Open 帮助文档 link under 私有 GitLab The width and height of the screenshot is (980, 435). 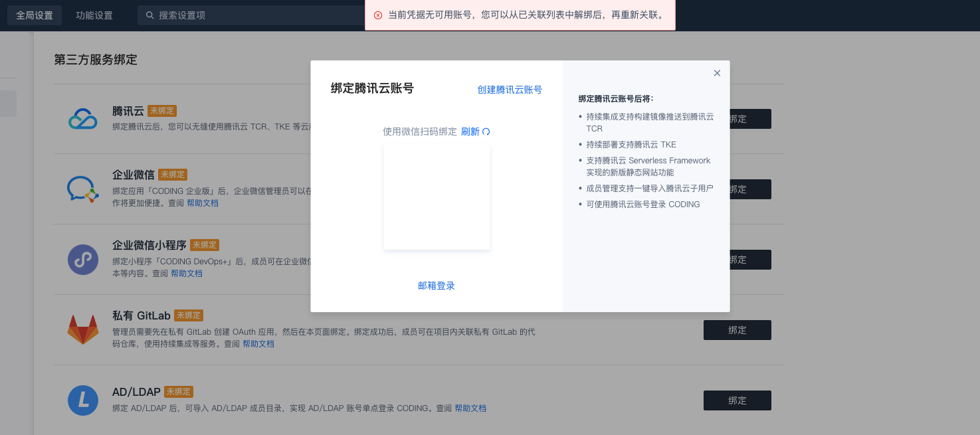tap(258, 344)
